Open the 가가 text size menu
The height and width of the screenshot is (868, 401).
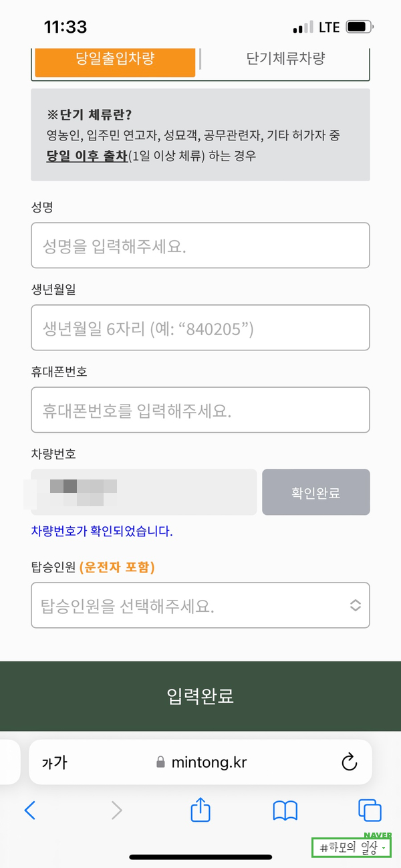point(54,762)
